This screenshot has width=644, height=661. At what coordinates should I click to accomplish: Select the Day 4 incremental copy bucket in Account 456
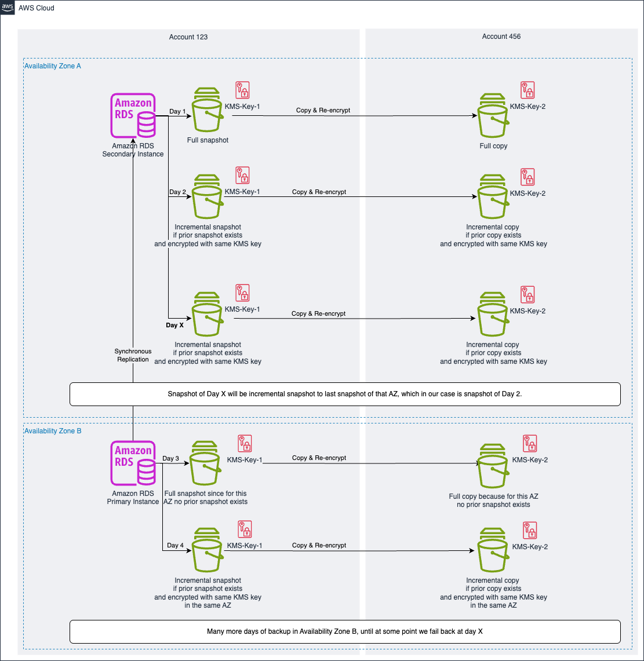point(493,554)
